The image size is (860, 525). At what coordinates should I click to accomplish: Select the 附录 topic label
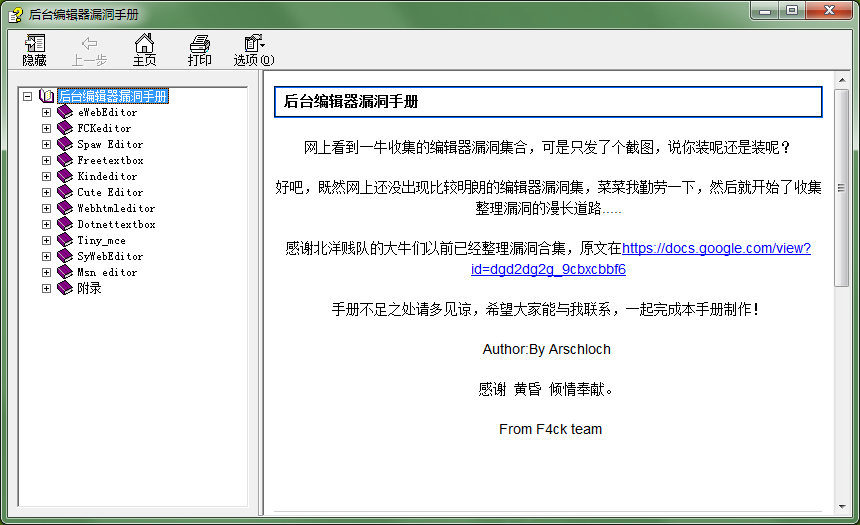click(89, 289)
